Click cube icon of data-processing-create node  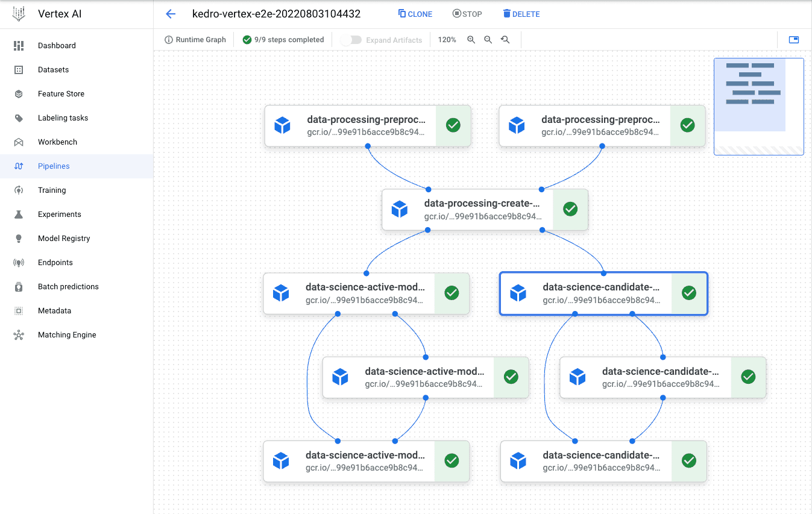pyautogui.click(x=400, y=210)
